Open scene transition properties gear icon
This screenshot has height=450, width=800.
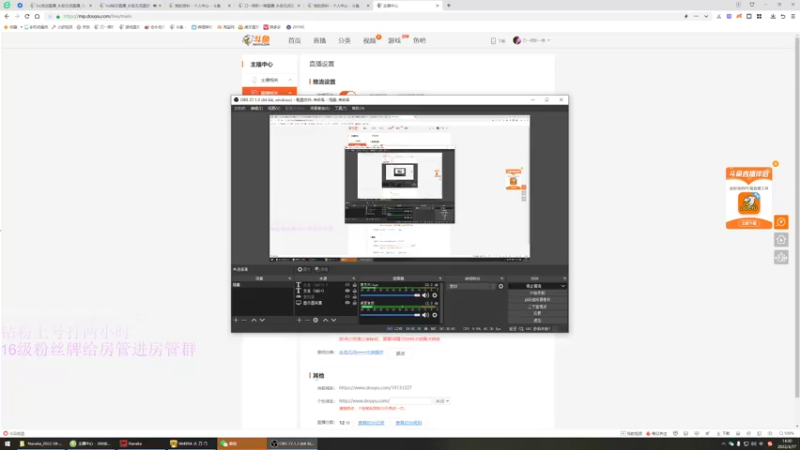point(501,286)
